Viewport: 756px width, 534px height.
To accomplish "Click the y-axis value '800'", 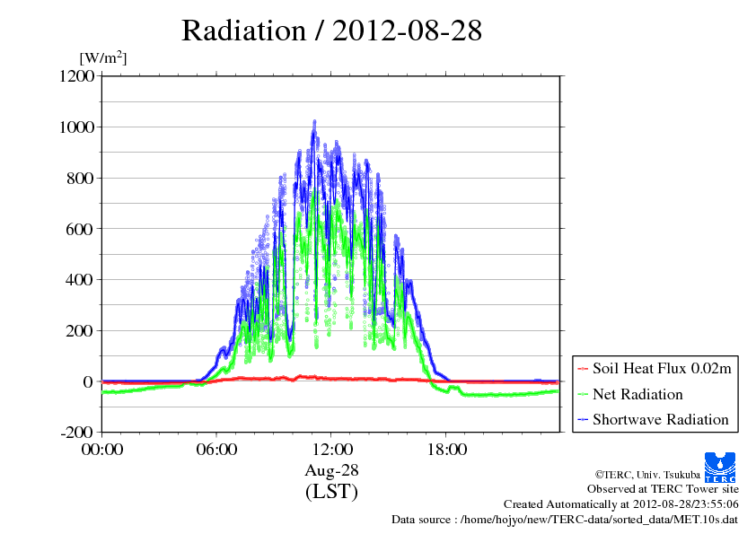I will click(x=80, y=178).
